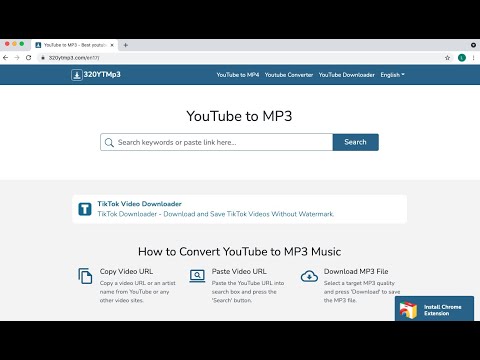
Task: Click the 320YTMp3 brand name
Action: pyautogui.click(x=102, y=75)
